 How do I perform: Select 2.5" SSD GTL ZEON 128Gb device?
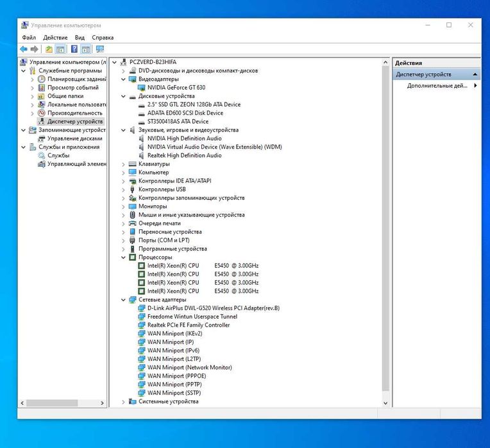194,104
